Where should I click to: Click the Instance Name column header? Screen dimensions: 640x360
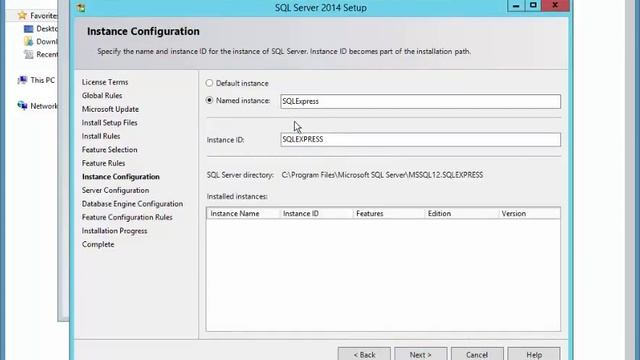(243, 213)
